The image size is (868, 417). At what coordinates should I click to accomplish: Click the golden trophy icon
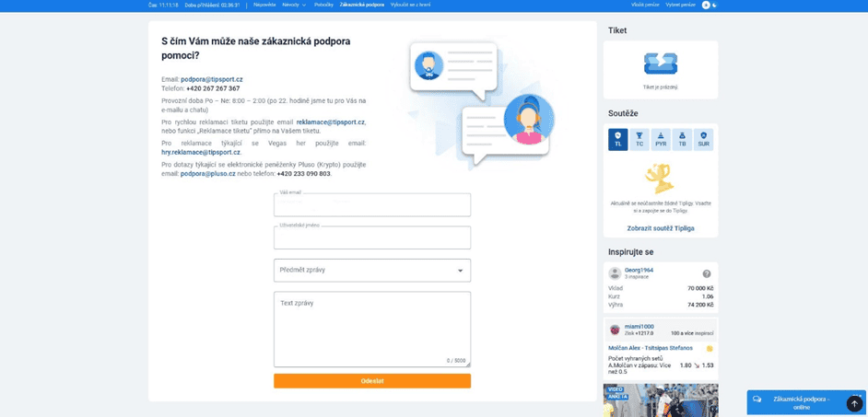click(x=659, y=179)
